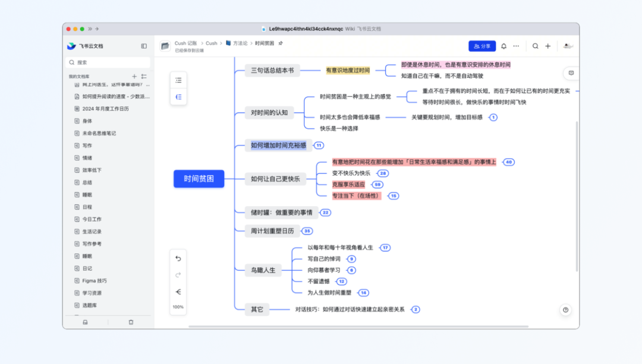Select the central blue 时间贫困 mind map node

(x=199, y=179)
